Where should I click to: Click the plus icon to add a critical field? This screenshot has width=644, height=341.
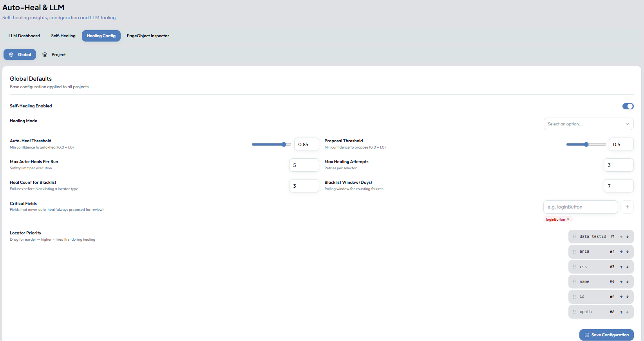point(627,207)
